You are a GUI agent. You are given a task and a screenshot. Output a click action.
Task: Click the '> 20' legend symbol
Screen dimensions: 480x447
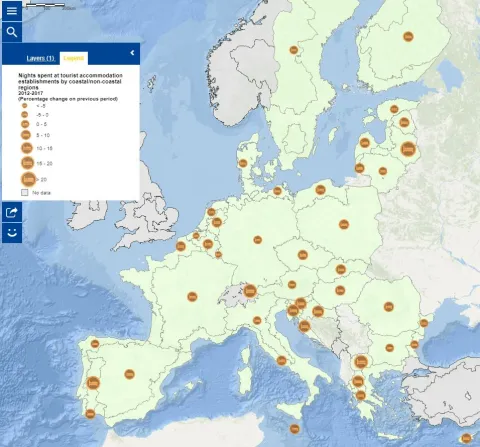click(x=29, y=179)
